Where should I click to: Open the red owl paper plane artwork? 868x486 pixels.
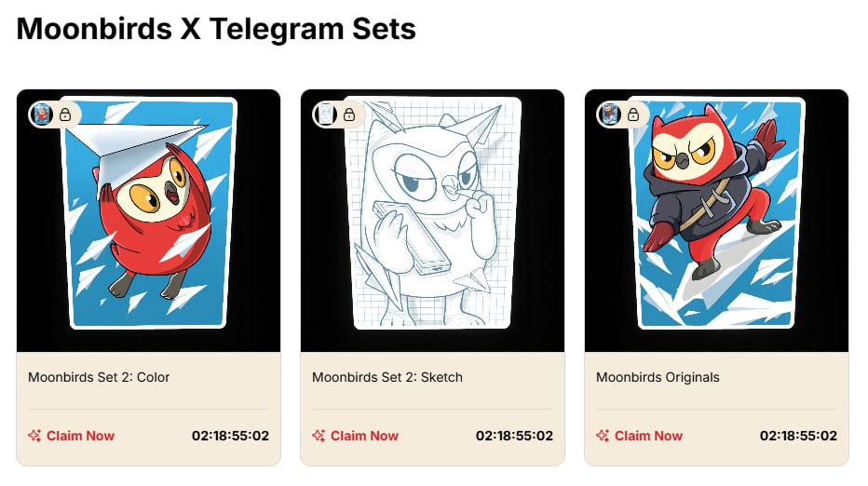pyautogui.click(x=148, y=213)
